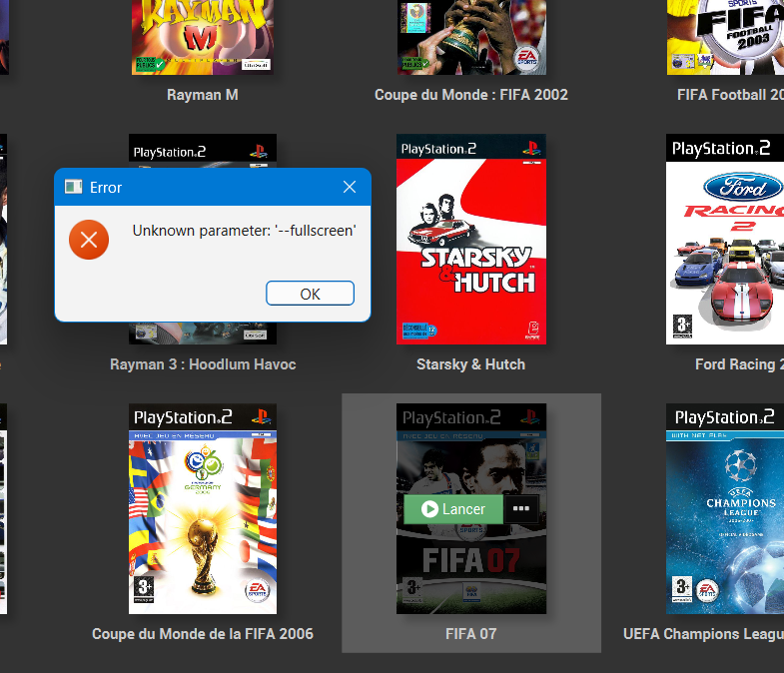Click the Unknown parameter error message text
The height and width of the screenshot is (673, 784).
pyautogui.click(x=245, y=231)
